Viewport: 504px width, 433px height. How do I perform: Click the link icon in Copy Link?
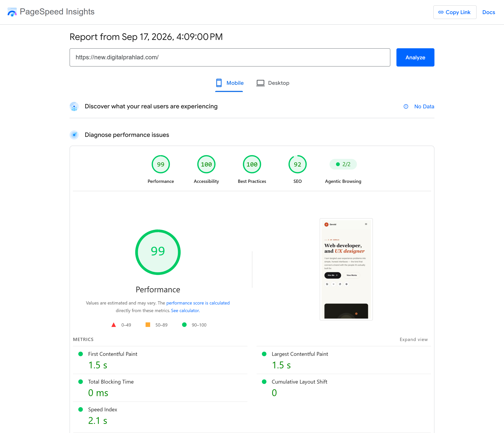[441, 12]
